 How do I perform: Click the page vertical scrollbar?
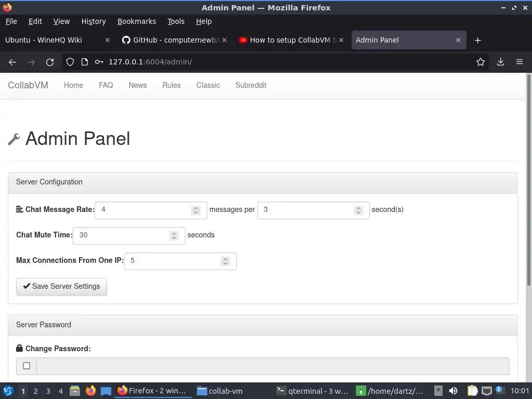(528, 180)
